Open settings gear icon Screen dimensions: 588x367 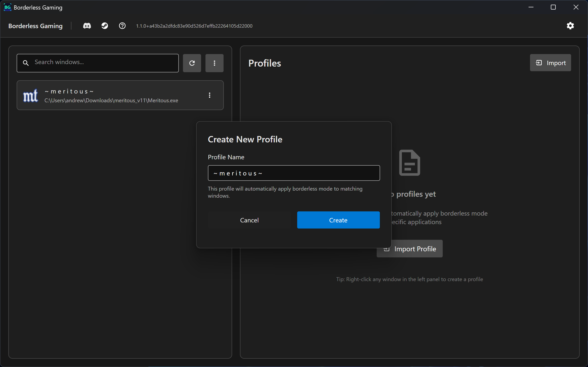pos(570,26)
